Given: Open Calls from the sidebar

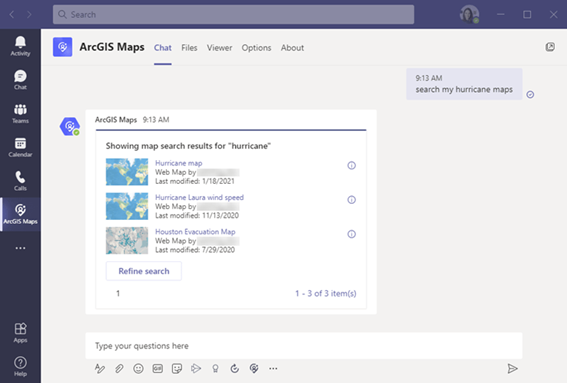Looking at the screenshot, I should [20, 181].
